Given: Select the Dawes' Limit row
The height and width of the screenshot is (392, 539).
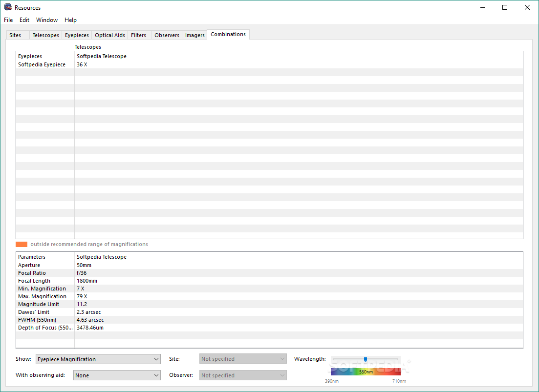Looking at the screenshot, I should (x=269, y=312).
